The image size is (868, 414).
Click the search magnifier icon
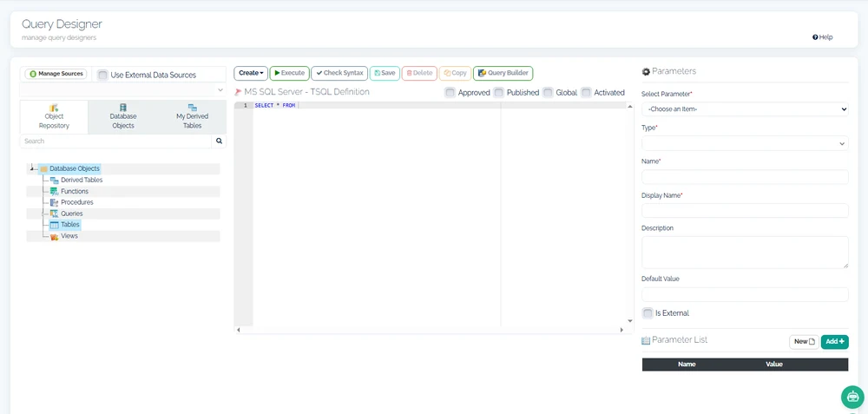(220, 141)
